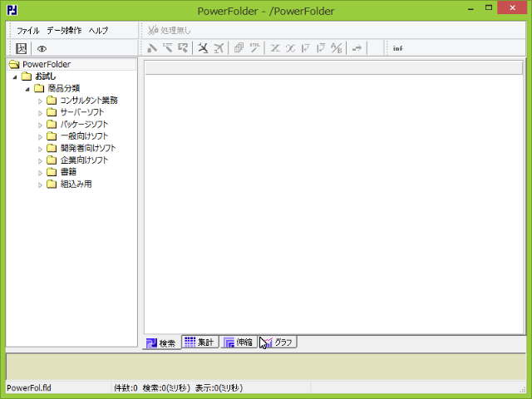
Task: Open the ヘルプ menu
Action: (98, 30)
